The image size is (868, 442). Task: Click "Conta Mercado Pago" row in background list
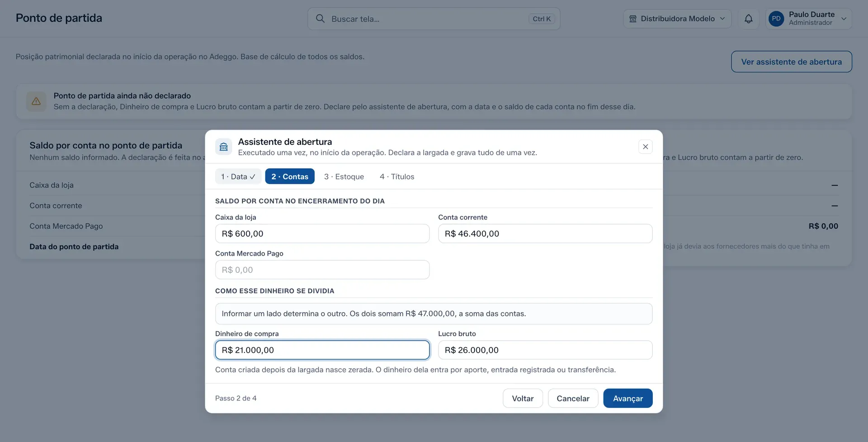tap(66, 226)
